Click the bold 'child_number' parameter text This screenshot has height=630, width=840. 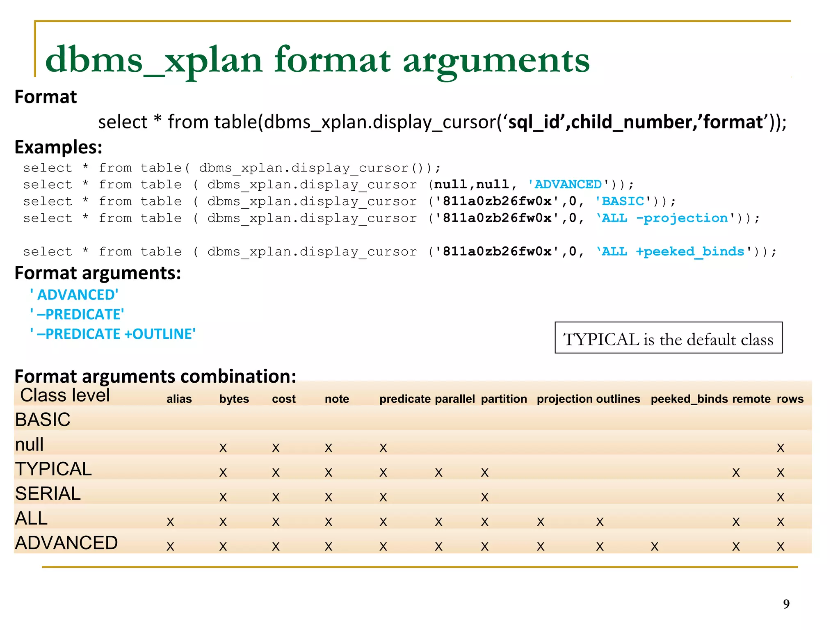(x=631, y=122)
